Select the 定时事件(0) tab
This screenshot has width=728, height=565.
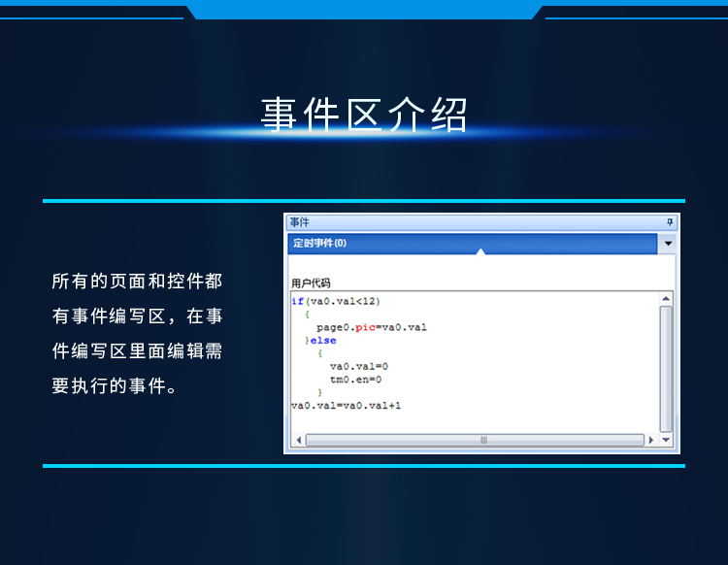pyautogui.click(x=320, y=244)
